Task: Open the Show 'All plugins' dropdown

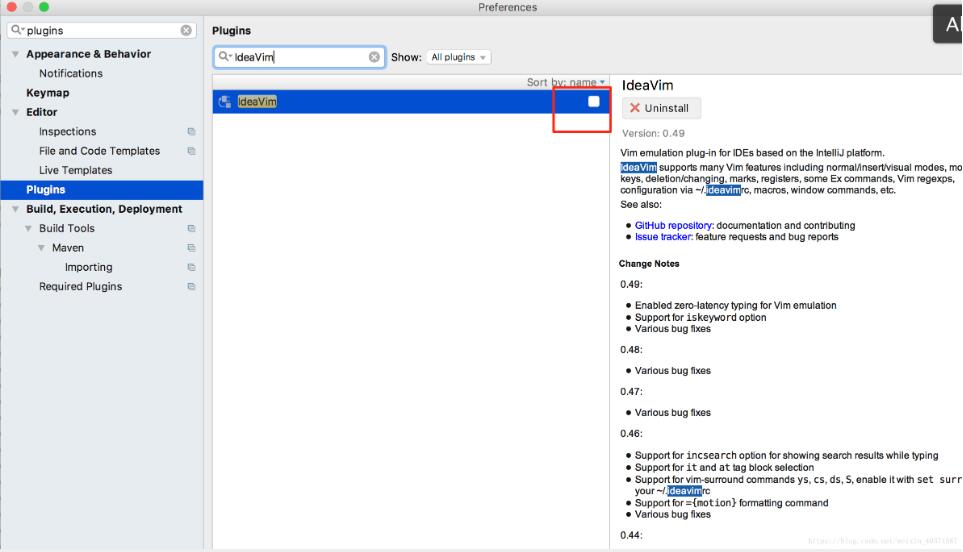Action: [x=458, y=57]
